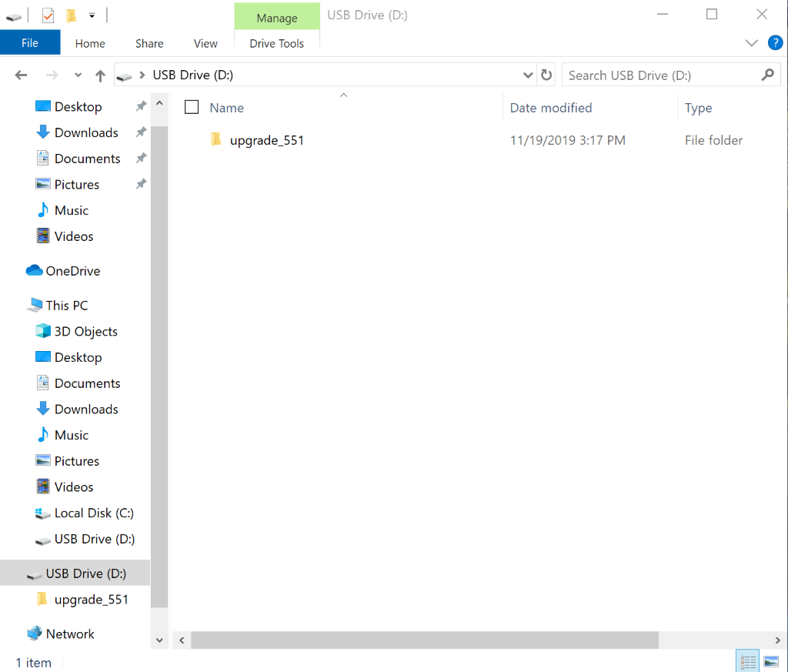Open Desktop under This PC
This screenshot has height=672, width=788.
78,357
